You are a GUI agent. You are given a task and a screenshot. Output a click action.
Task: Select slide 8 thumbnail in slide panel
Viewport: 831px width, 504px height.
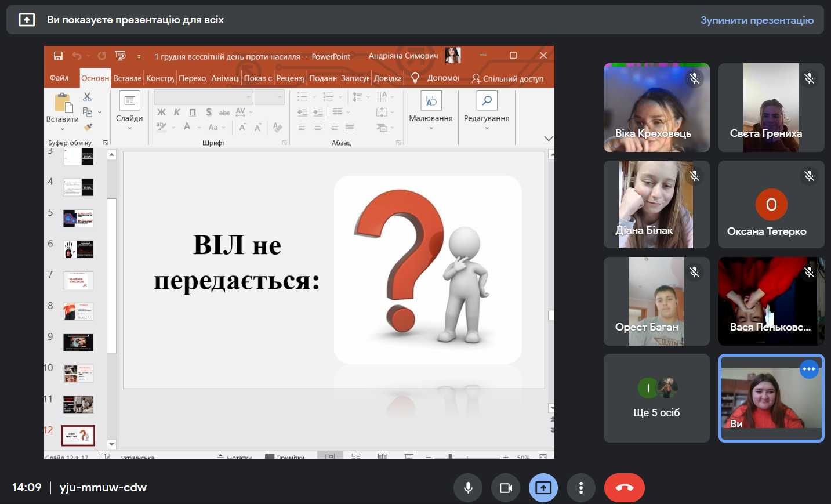coord(78,311)
